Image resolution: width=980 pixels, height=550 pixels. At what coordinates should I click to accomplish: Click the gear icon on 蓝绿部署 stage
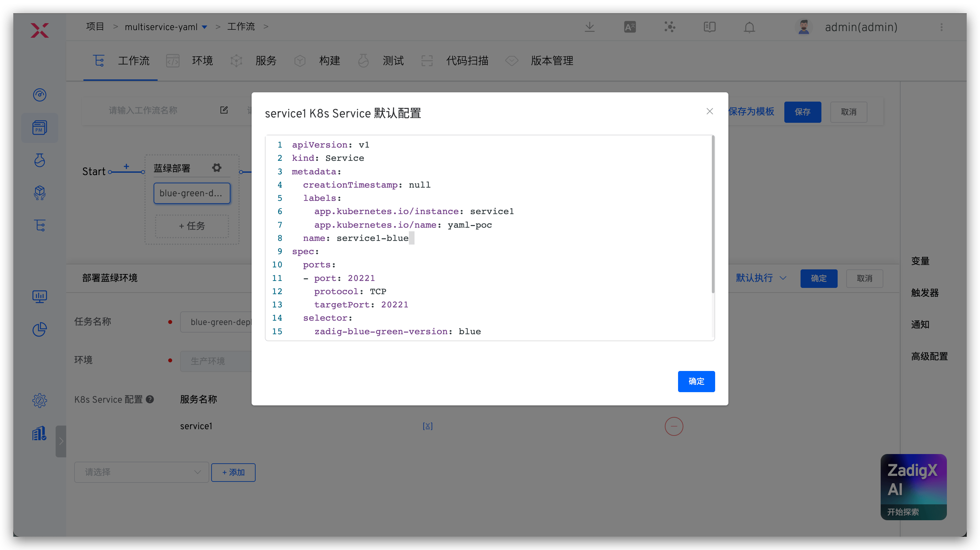(217, 168)
